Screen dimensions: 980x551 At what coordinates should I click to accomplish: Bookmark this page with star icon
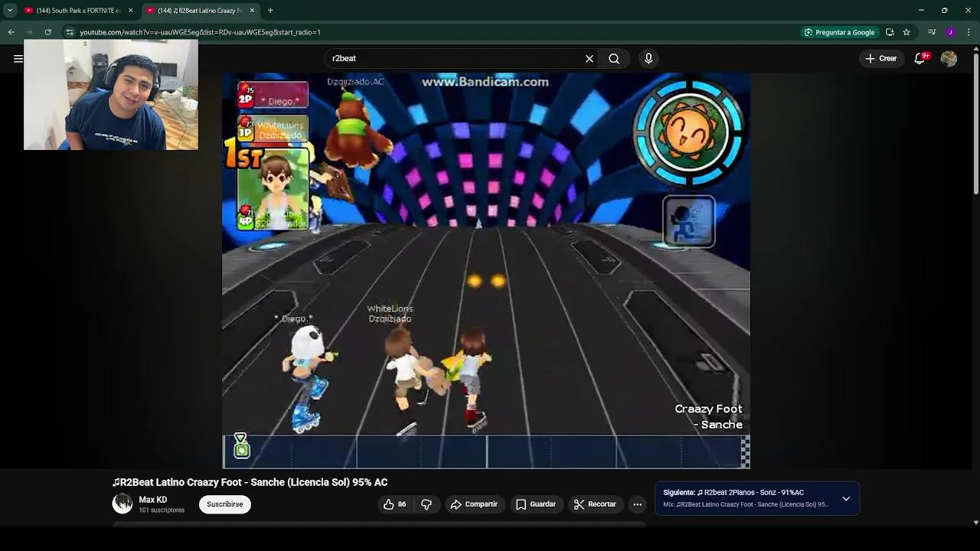click(906, 32)
